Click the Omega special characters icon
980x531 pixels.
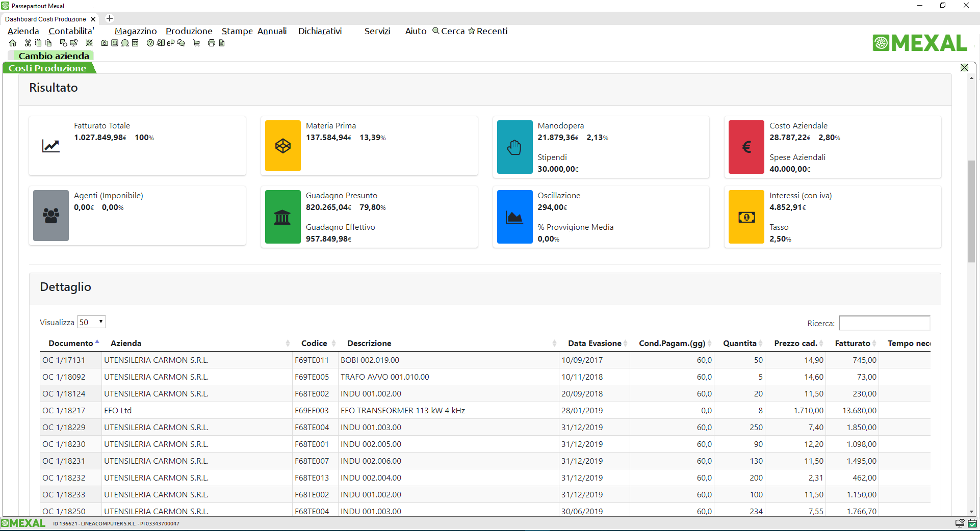pos(125,43)
